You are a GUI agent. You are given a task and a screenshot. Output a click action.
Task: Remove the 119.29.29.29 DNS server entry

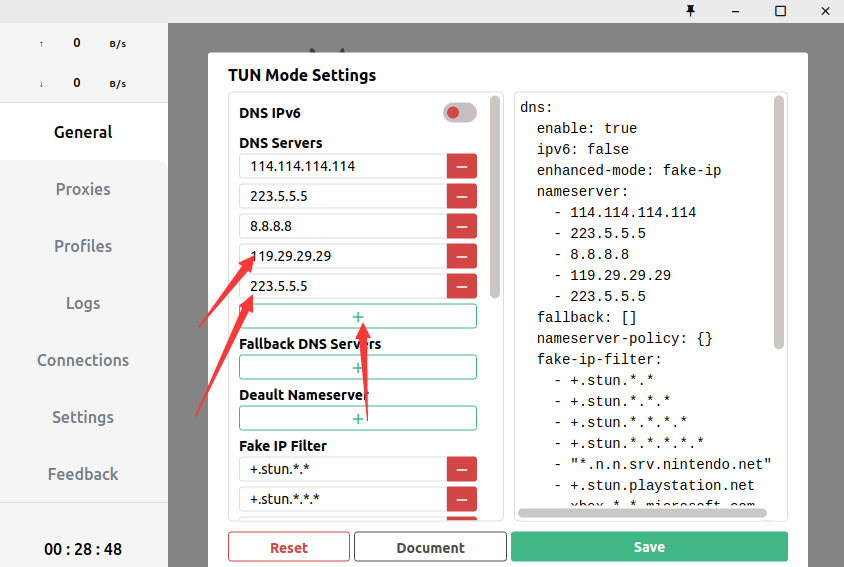point(461,256)
